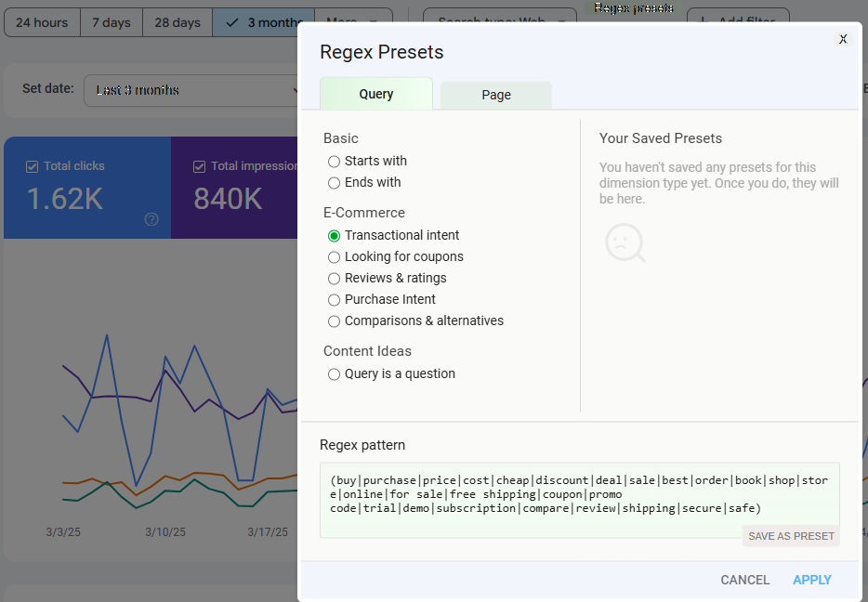Select the 7 days date range

coord(112,22)
